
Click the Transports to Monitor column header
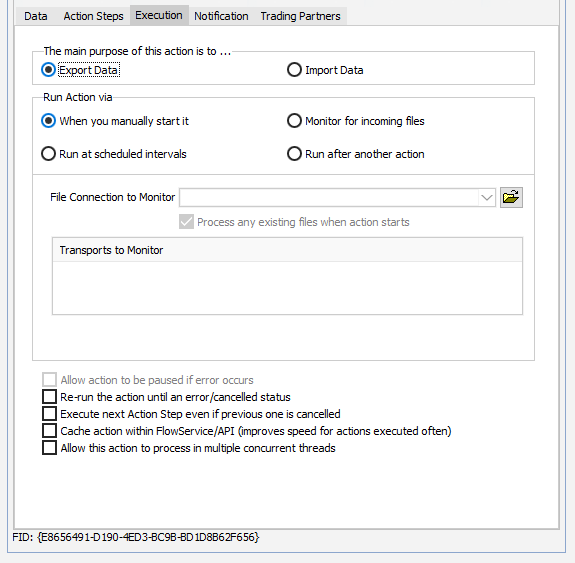click(x=287, y=250)
